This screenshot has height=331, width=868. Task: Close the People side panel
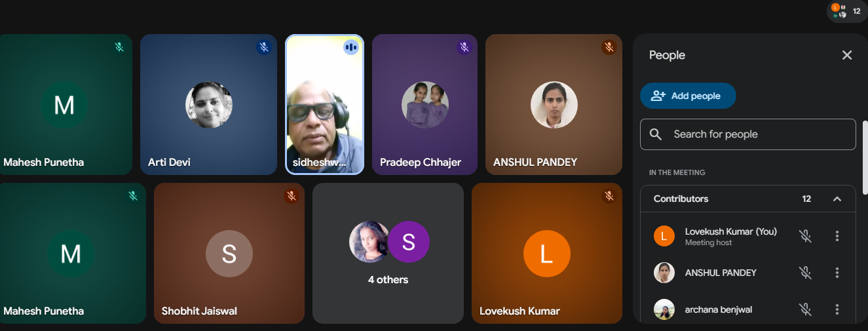click(847, 55)
